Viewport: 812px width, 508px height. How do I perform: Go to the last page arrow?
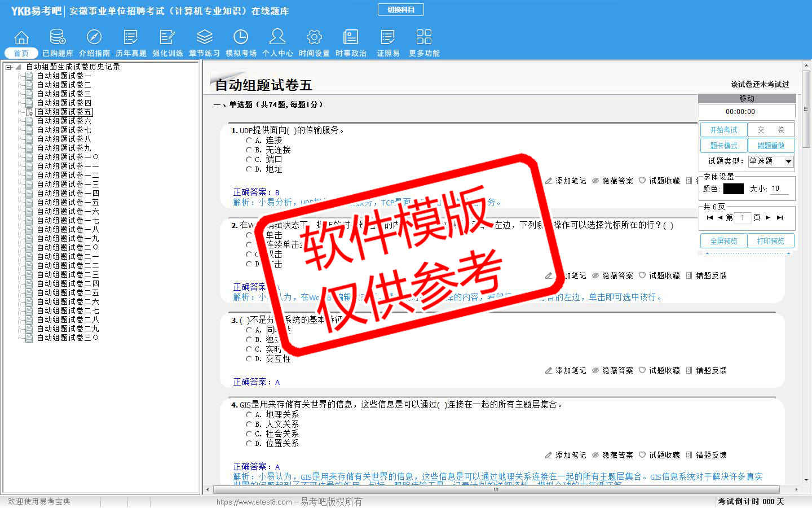[x=780, y=217]
